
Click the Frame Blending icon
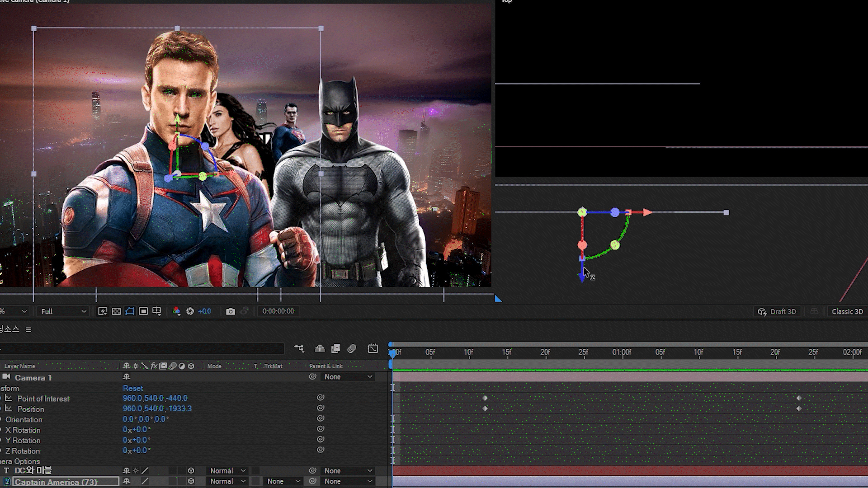coord(336,348)
